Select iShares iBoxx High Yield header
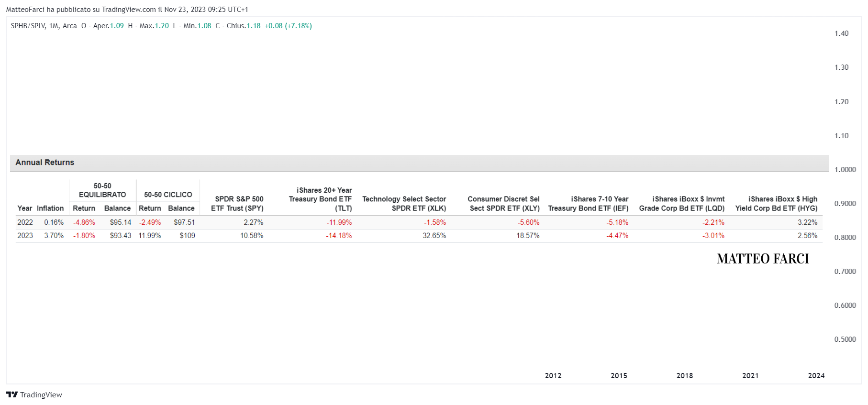The width and height of the screenshot is (868, 405). click(777, 204)
